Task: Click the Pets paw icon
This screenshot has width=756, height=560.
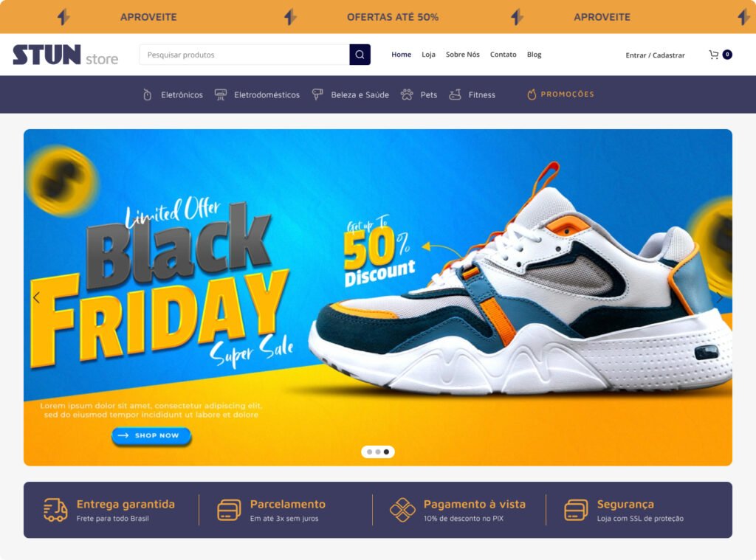Action: [407, 94]
